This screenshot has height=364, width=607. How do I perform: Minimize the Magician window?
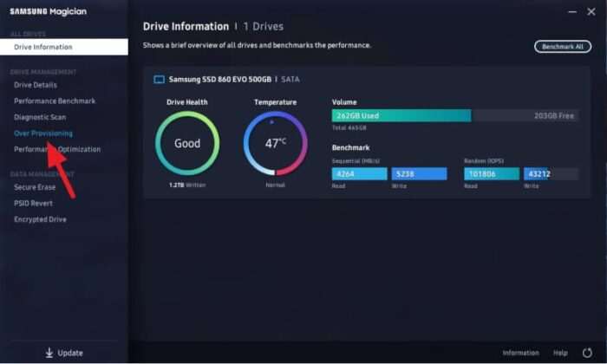(x=572, y=12)
